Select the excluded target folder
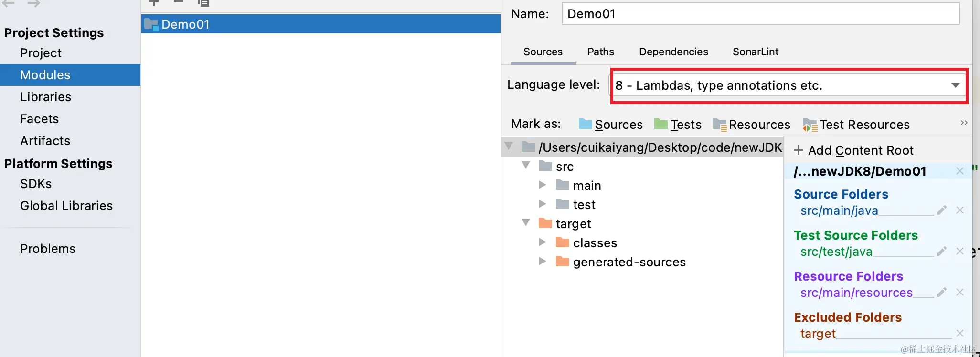The height and width of the screenshot is (357, 980). tap(565, 224)
